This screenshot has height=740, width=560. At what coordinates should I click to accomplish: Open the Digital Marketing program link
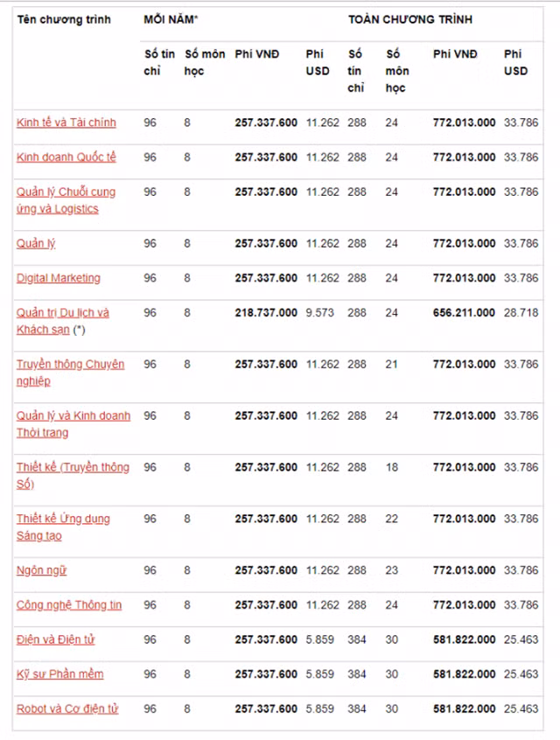59,278
